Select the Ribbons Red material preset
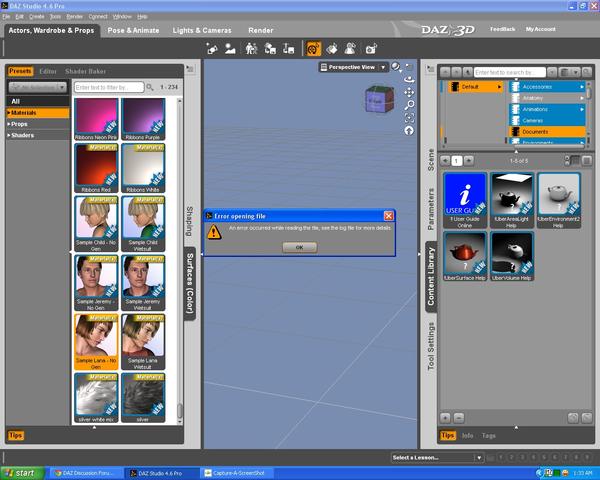 pos(96,168)
